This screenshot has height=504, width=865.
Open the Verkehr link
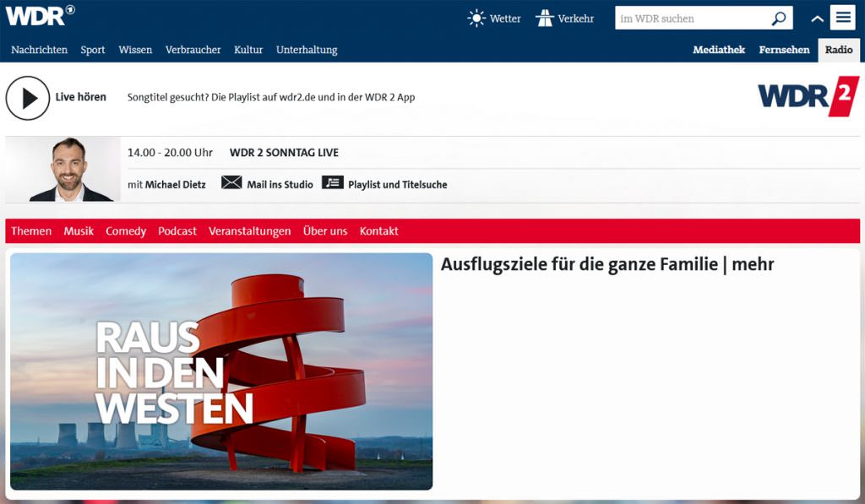576,19
